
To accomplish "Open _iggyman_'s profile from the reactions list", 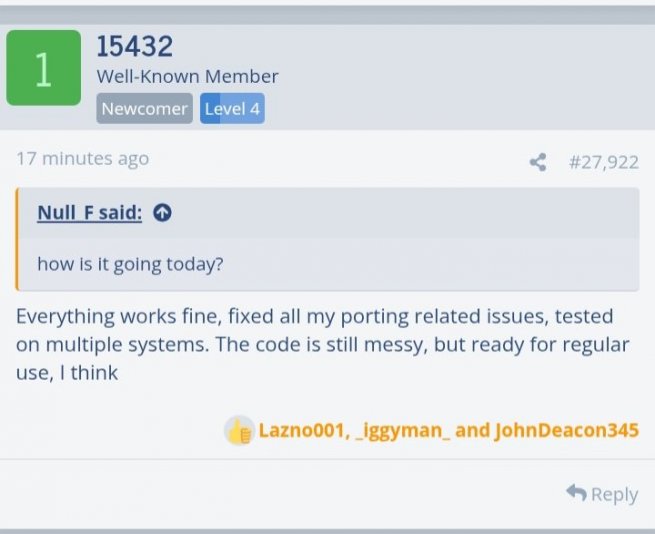I will 402,431.
